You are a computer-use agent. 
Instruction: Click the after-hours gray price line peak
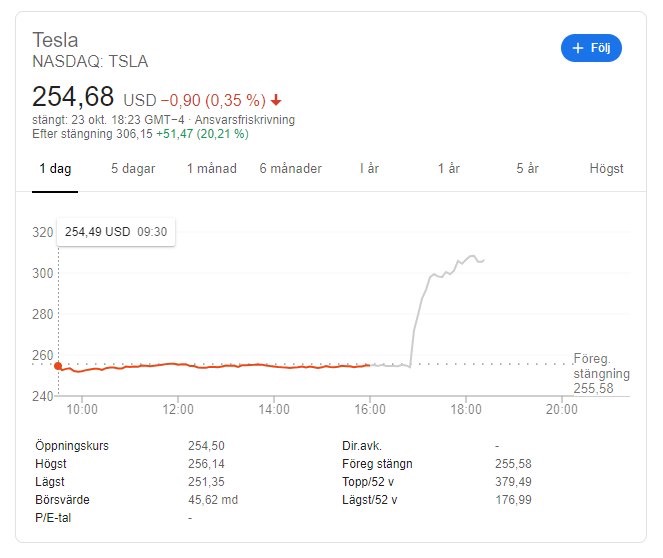tap(472, 256)
